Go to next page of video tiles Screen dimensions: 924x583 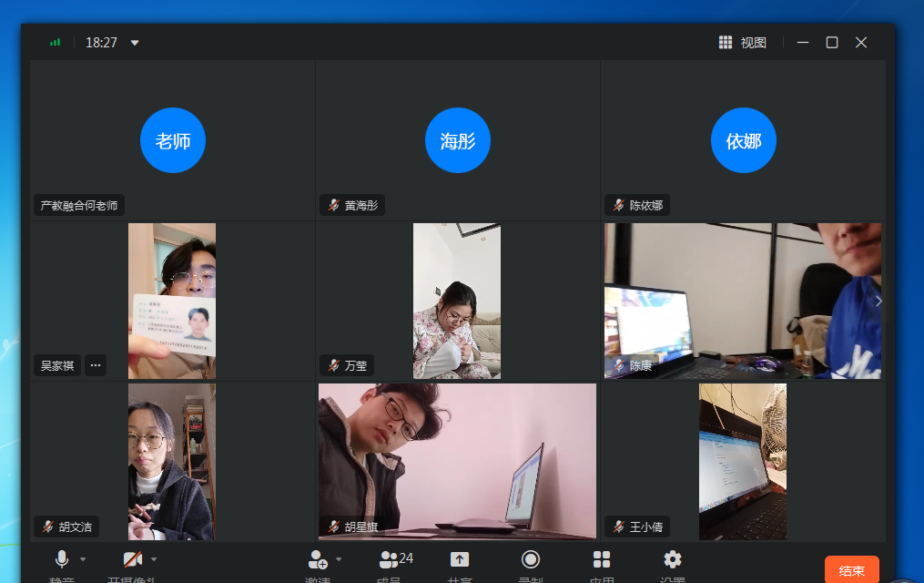click(878, 301)
